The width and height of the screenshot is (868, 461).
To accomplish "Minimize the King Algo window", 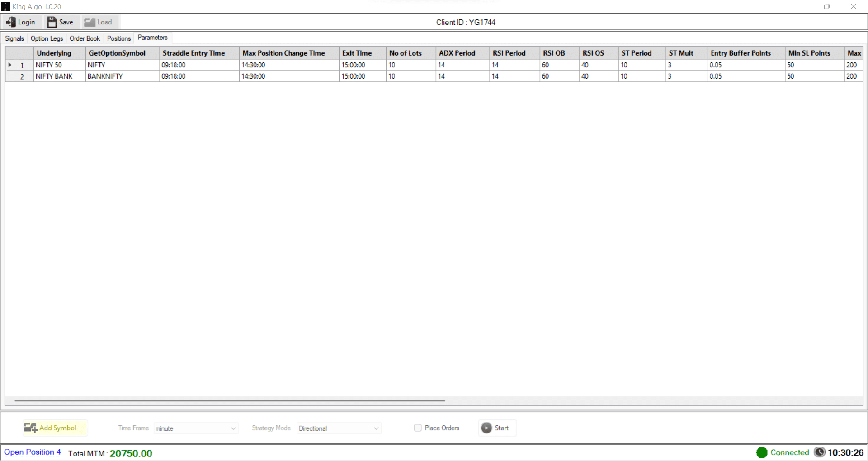I will tap(801, 6).
